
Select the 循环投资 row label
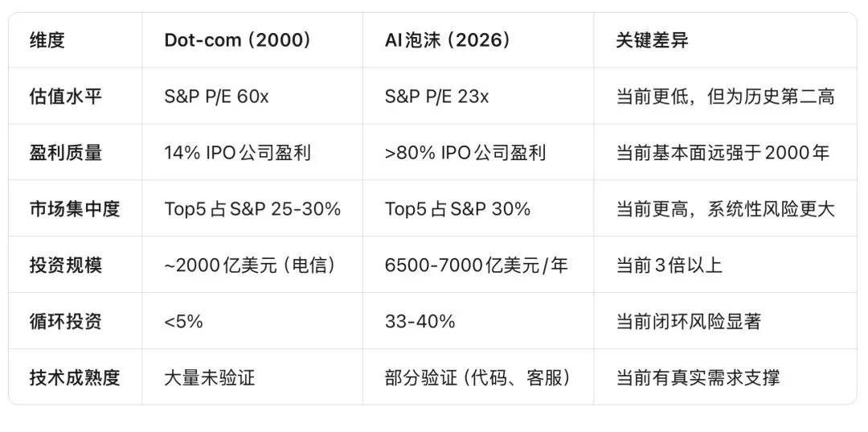(65, 321)
